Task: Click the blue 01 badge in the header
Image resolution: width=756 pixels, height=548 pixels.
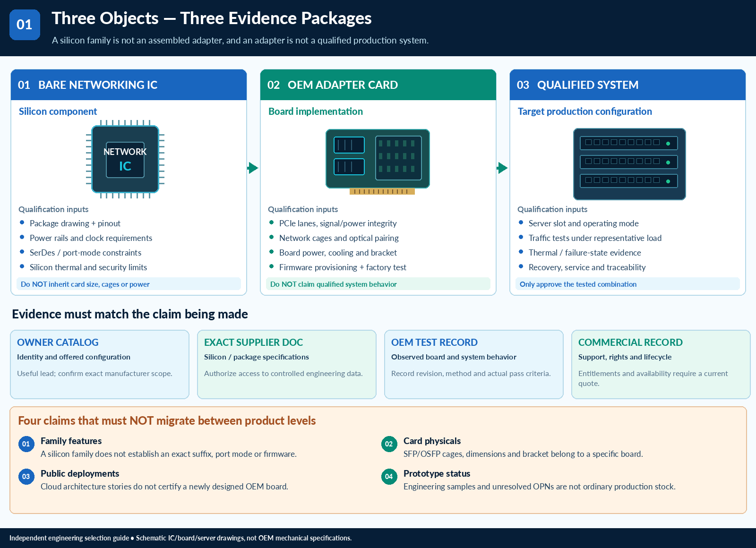Action: point(25,25)
